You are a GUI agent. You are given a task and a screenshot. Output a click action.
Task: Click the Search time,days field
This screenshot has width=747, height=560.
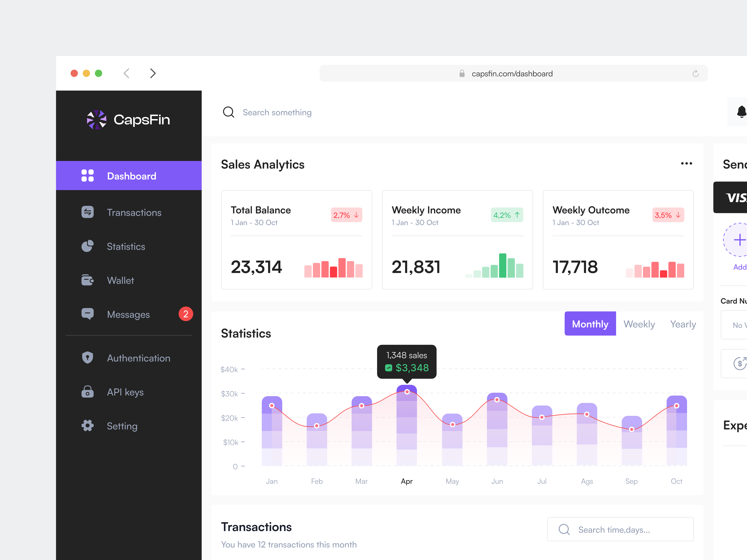620,529
